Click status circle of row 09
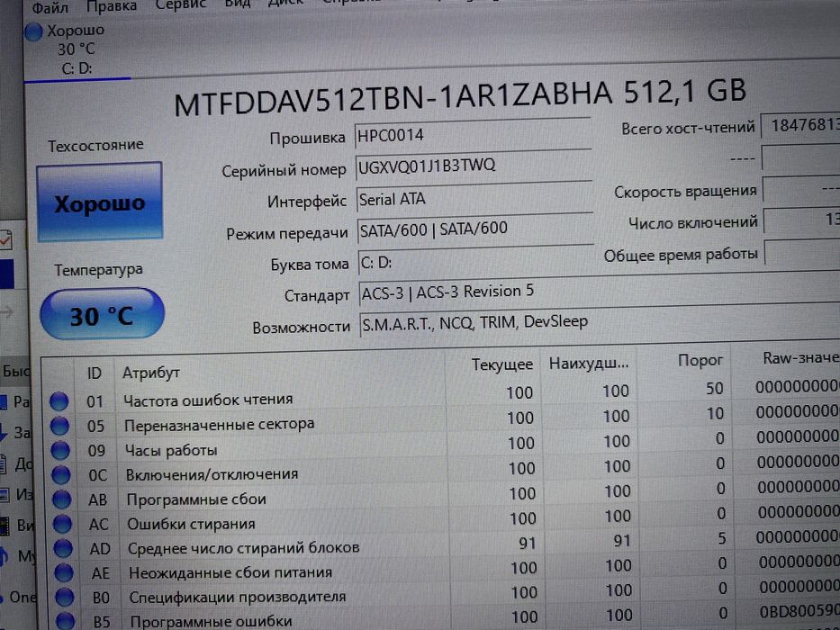This screenshot has width=840, height=630. (x=60, y=451)
